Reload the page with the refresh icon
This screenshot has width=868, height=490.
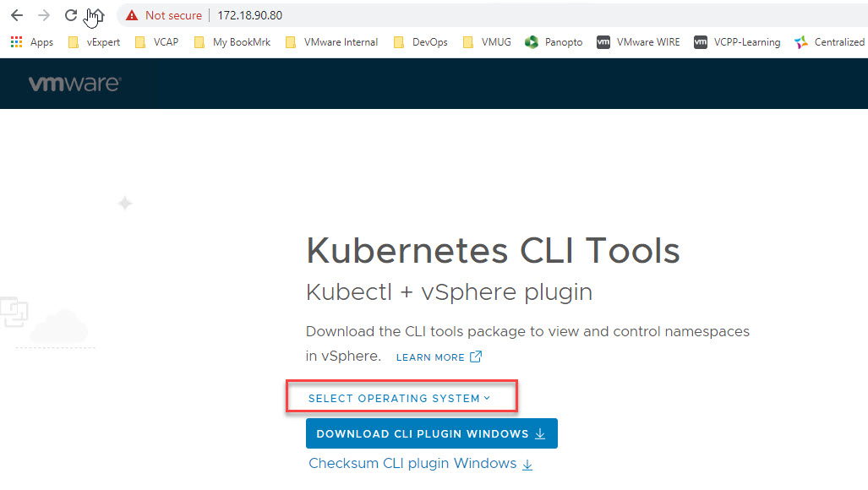[71, 15]
